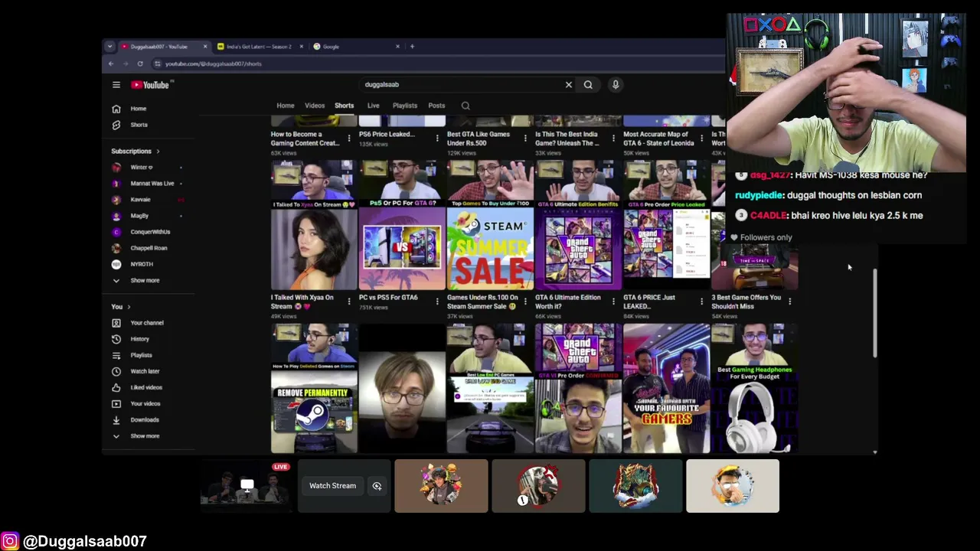This screenshot has width=980, height=551.
Task: Expand the You section chevron
Action: pyautogui.click(x=129, y=307)
